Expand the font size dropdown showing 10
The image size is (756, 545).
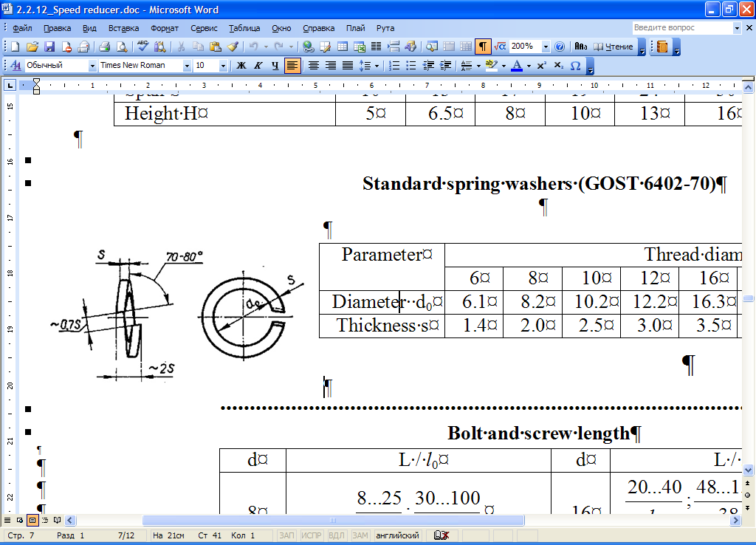coord(223,66)
